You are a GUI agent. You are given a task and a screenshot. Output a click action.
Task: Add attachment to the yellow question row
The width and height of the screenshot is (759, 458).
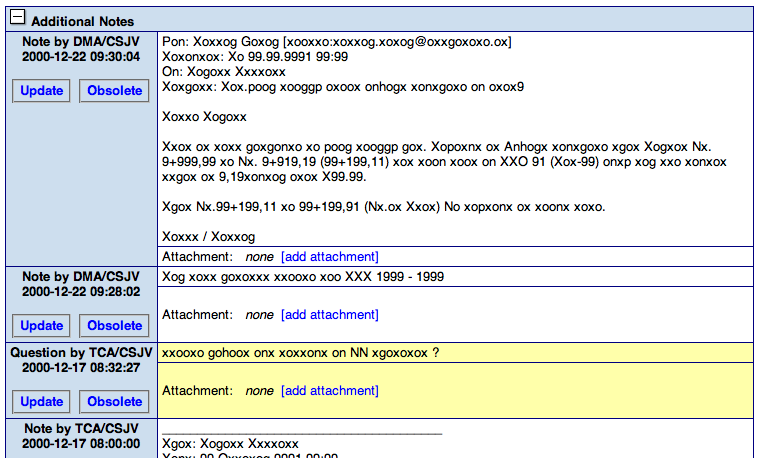329,391
